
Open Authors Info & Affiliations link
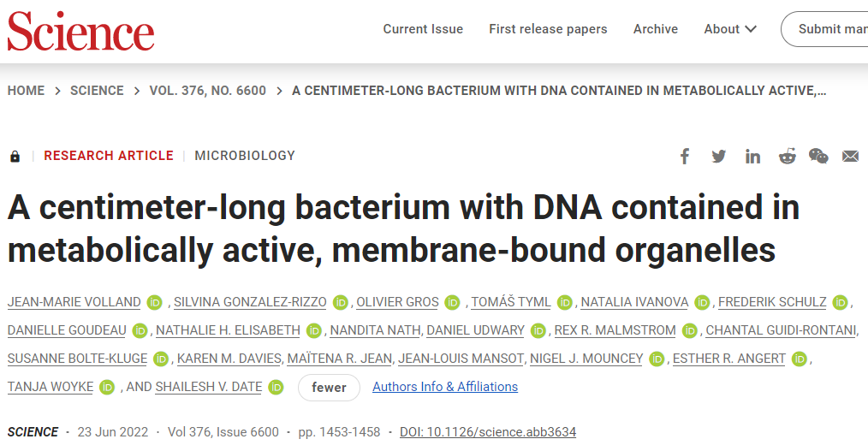445,387
